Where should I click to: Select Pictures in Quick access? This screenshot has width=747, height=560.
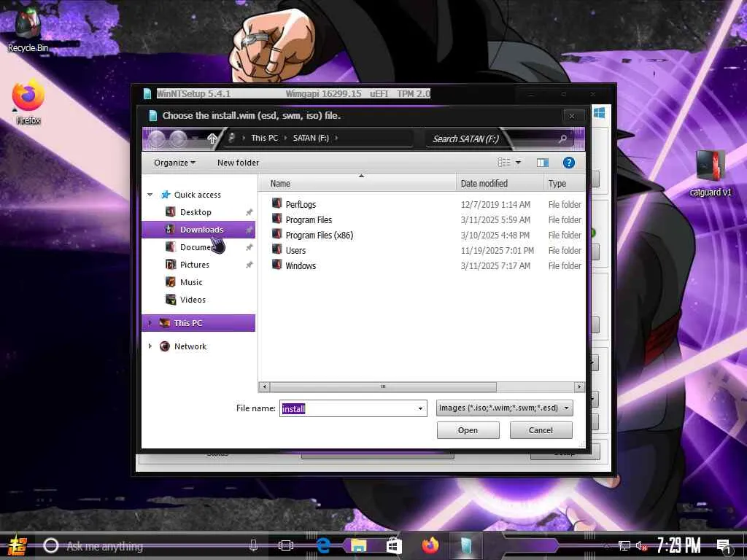click(194, 265)
